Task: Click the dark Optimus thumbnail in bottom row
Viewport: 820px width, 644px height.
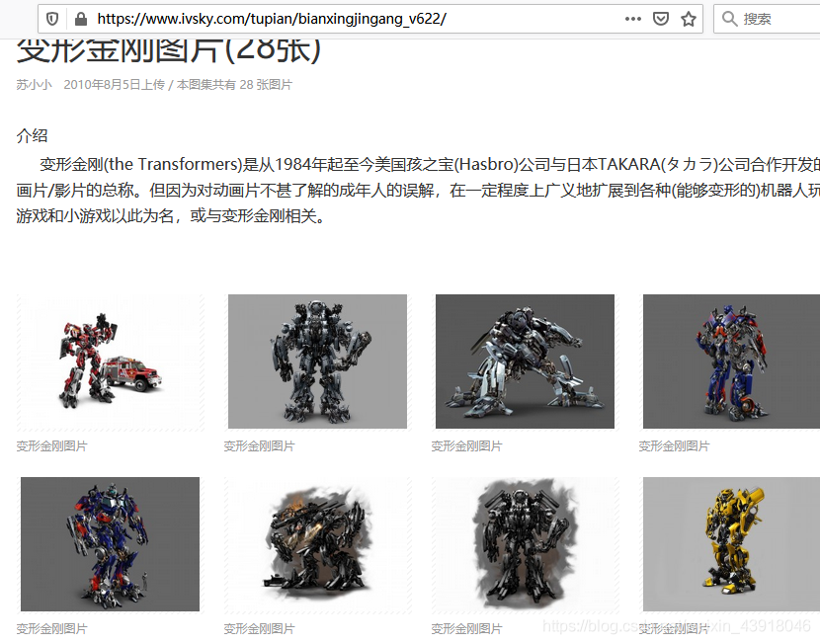Action: [110, 545]
